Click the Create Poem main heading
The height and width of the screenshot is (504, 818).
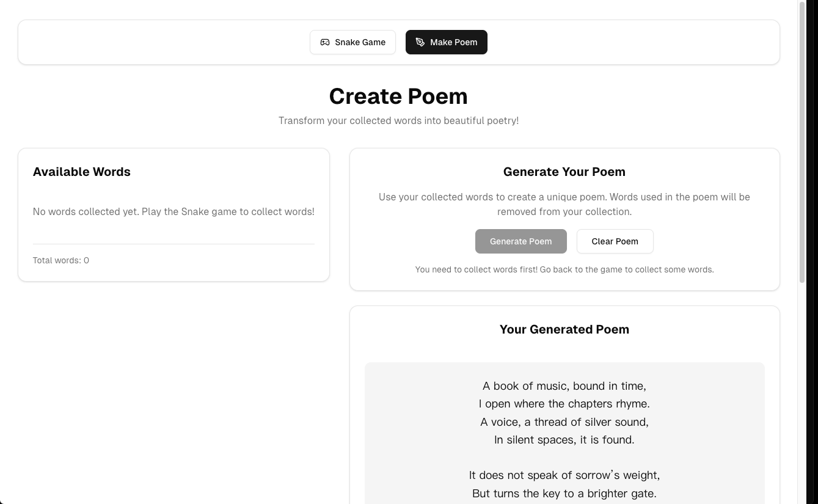(x=398, y=97)
